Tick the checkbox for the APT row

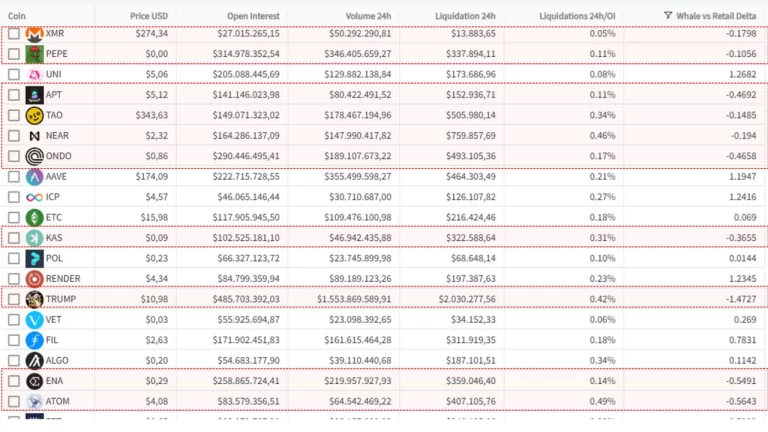point(13,95)
